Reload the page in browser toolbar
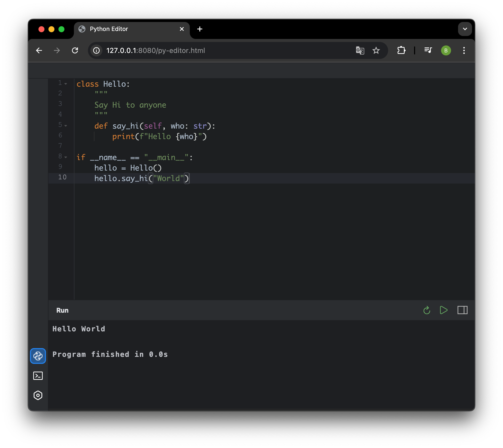This screenshot has height=448, width=503. [75, 50]
